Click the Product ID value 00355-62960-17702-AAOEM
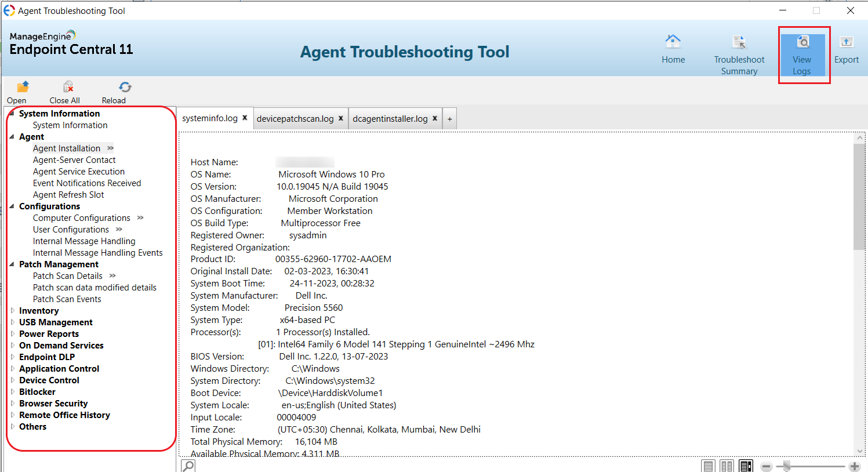 (333, 259)
